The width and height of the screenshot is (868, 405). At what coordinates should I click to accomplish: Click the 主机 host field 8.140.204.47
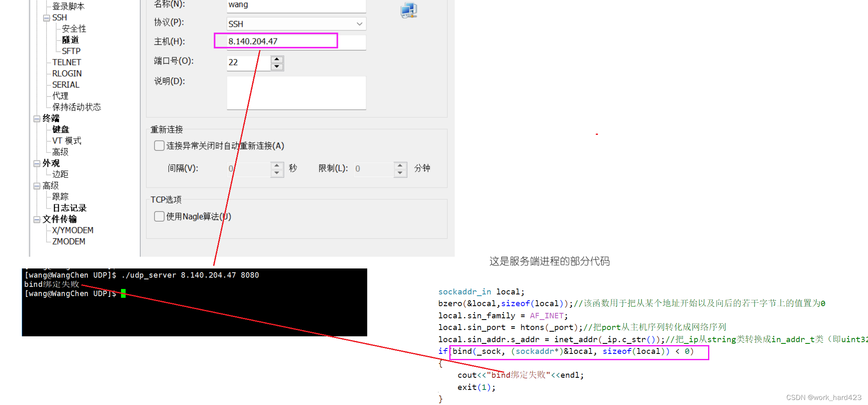[x=296, y=41]
